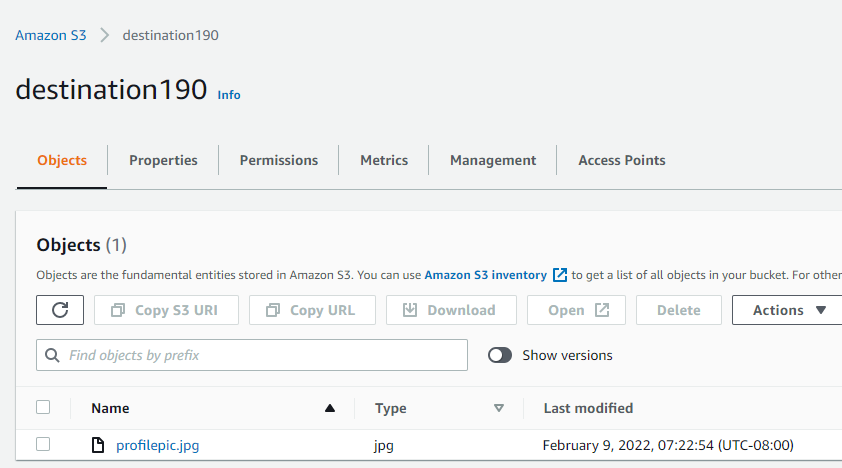
Task: Click the external link icon beside Amazon S3 inventory
Action: (x=560, y=275)
